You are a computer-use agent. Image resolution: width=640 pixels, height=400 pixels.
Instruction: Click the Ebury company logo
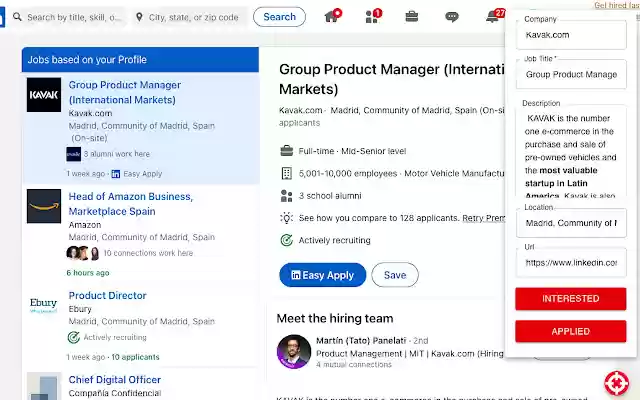click(x=43, y=305)
